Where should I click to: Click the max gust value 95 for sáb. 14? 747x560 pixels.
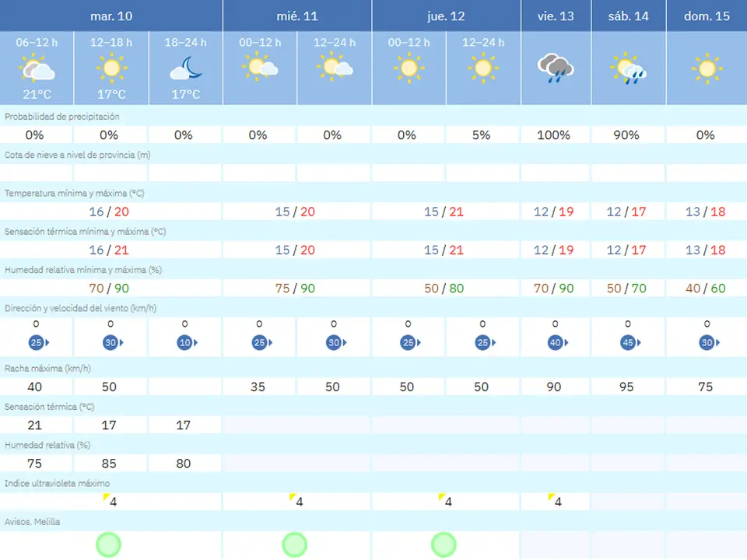[x=626, y=387]
